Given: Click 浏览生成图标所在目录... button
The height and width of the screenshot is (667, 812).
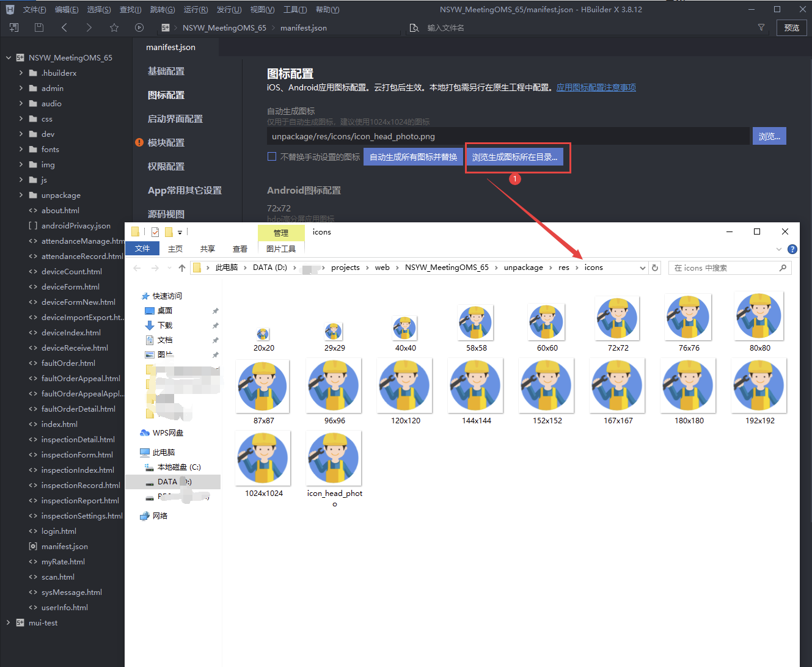Looking at the screenshot, I should click(x=515, y=157).
